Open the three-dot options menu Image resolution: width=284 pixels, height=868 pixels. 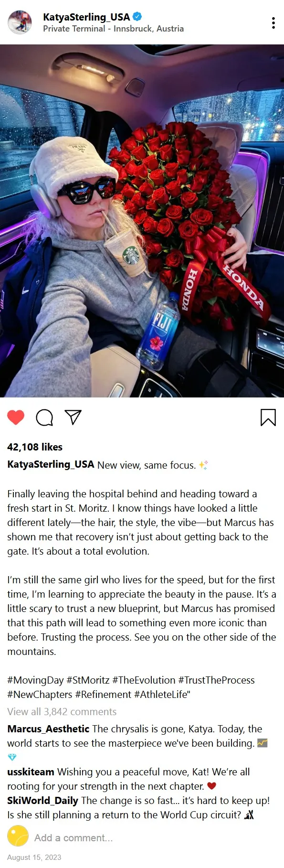[273, 22]
